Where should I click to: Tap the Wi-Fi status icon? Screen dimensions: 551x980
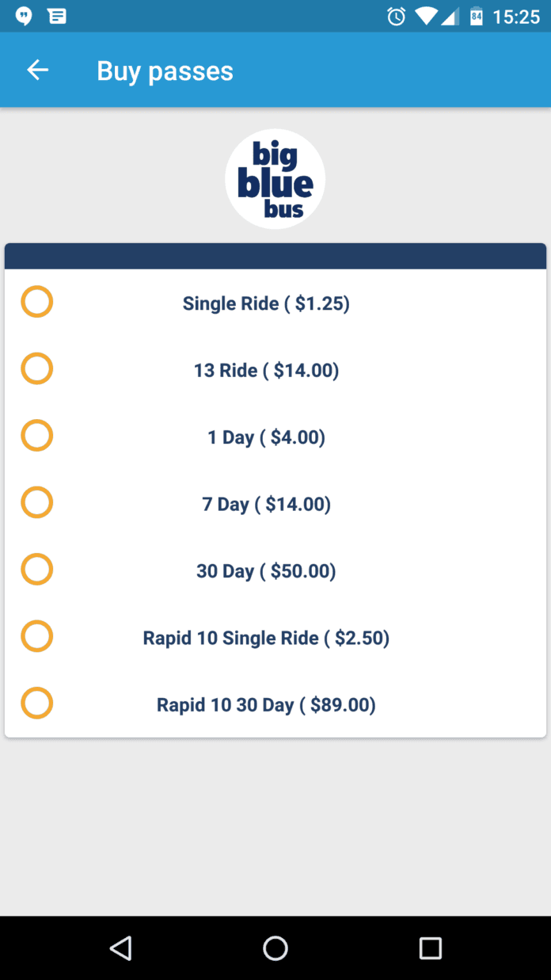coord(425,16)
